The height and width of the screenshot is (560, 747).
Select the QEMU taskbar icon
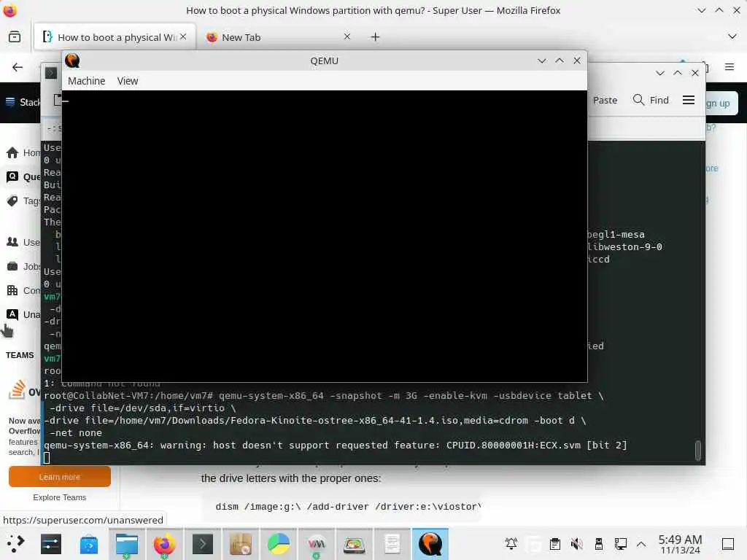tap(430, 544)
